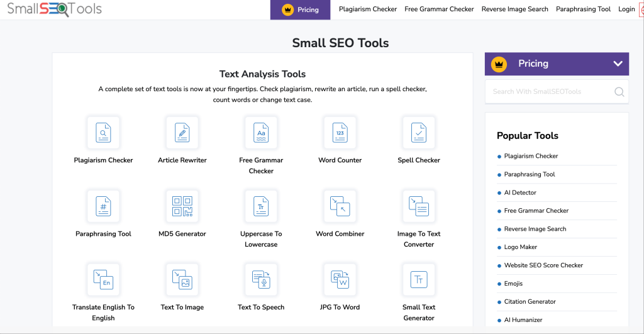This screenshot has height=334, width=644.
Task: Open Paraphrasing Tool in Popular Tools
Action: (x=530, y=174)
